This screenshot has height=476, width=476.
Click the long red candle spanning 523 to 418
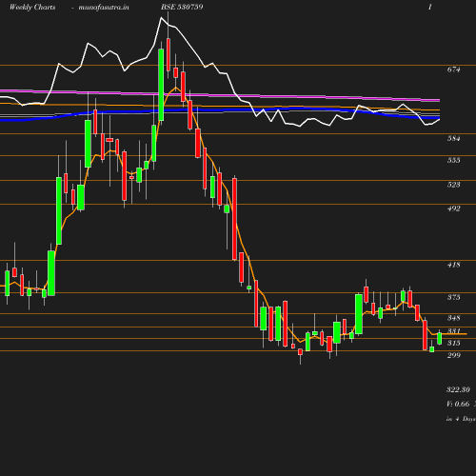pos(234,219)
